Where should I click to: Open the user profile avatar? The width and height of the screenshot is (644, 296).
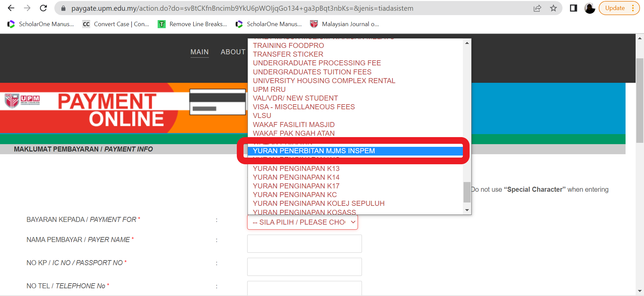coord(589,8)
